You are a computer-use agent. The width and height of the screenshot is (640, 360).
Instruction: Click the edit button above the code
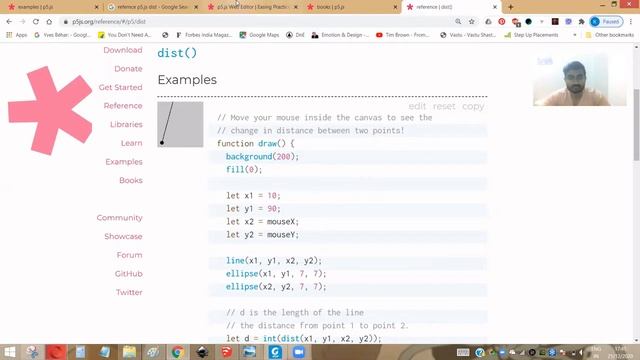pyautogui.click(x=417, y=107)
